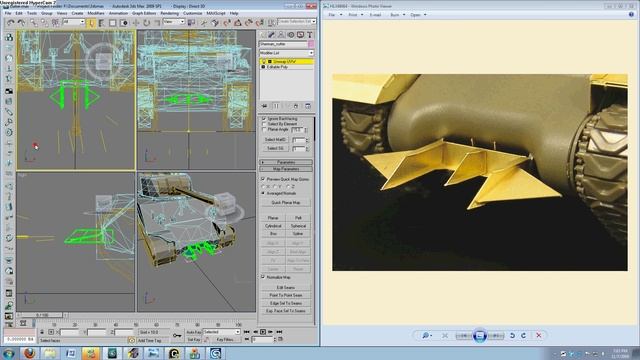Screen dimensions: 640x360
Task: Click the Quick Planar Map button
Action: coord(285,202)
